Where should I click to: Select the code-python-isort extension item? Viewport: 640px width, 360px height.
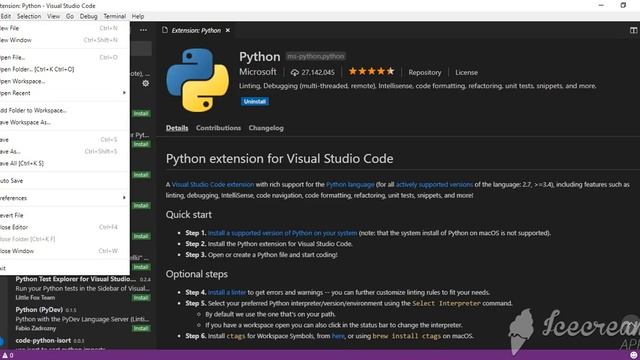83,343
